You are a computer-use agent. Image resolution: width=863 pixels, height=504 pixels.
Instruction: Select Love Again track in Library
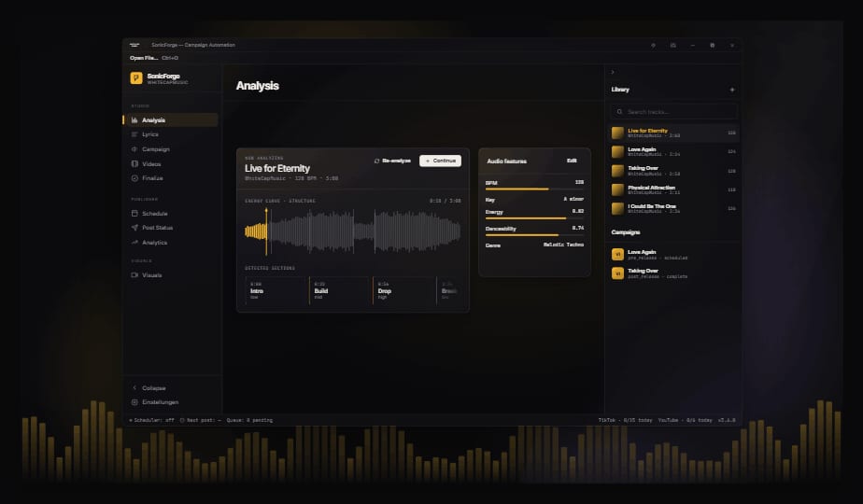[x=673, y=151]
